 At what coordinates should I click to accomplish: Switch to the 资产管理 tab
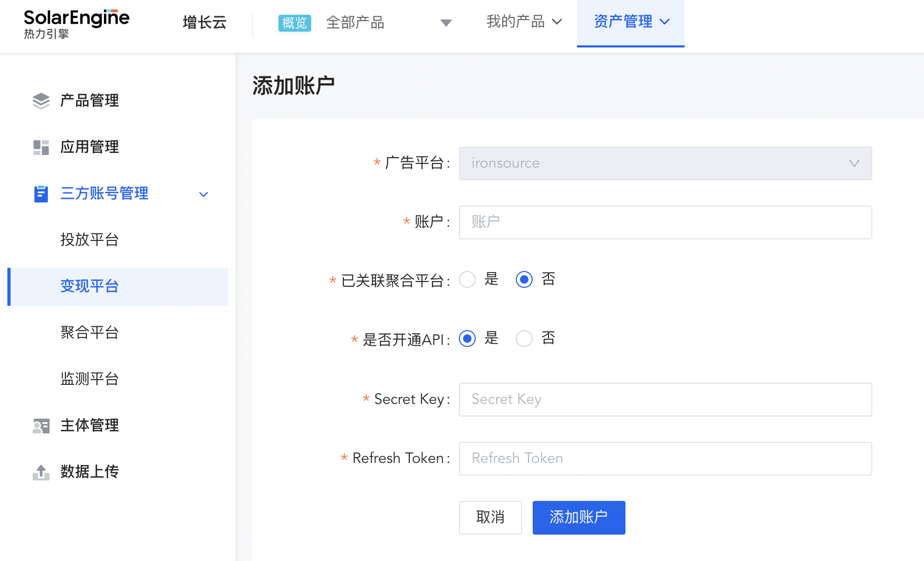(x=630, y=22)
